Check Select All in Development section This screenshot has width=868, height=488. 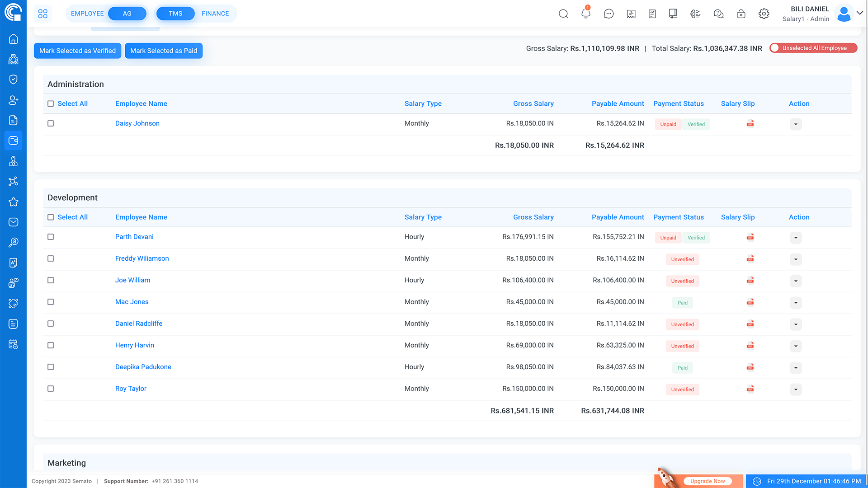coord(51,217)
